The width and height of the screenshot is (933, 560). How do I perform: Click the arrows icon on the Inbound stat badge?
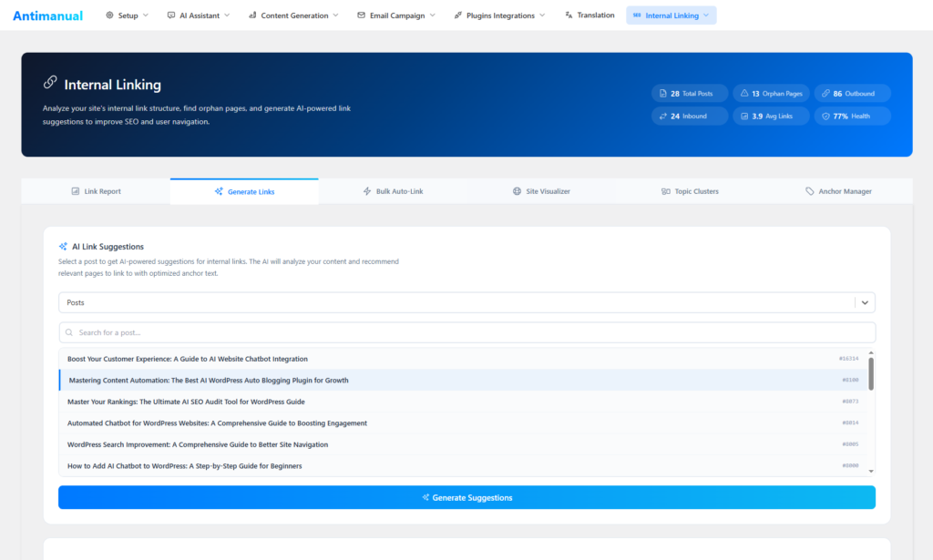coord(662,116)
